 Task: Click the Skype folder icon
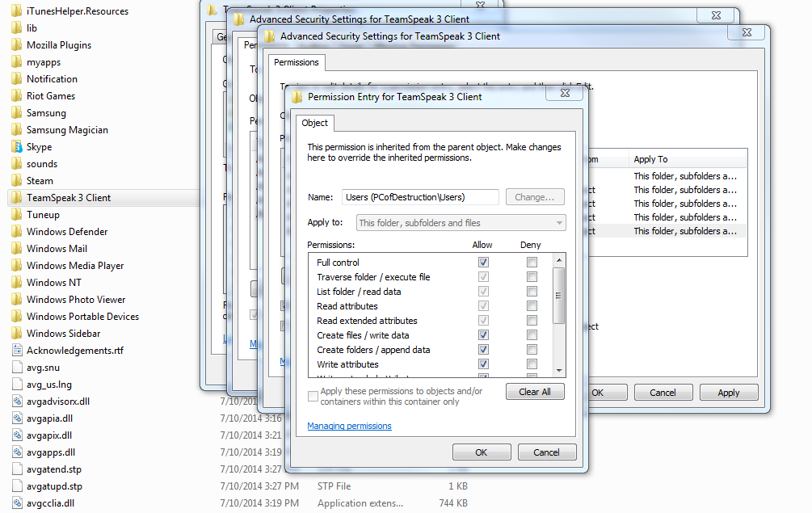(x=17, y=147)
